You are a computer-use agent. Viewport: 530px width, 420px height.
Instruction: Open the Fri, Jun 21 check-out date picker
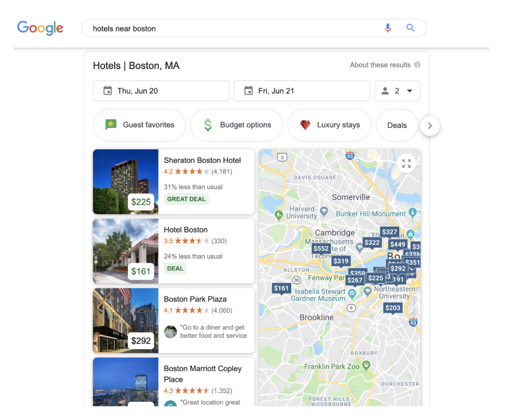click(302, 91)
